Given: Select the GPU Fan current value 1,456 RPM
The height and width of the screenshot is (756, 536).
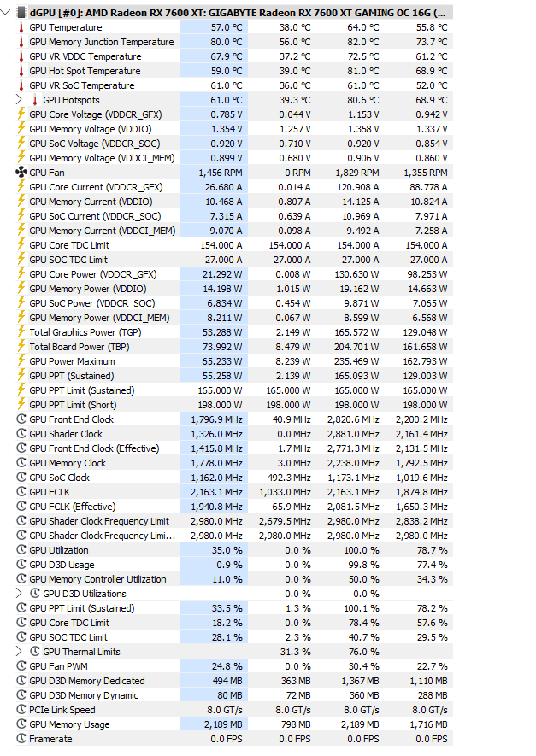Looking at the screenshot, I should (x=221, y=172).
